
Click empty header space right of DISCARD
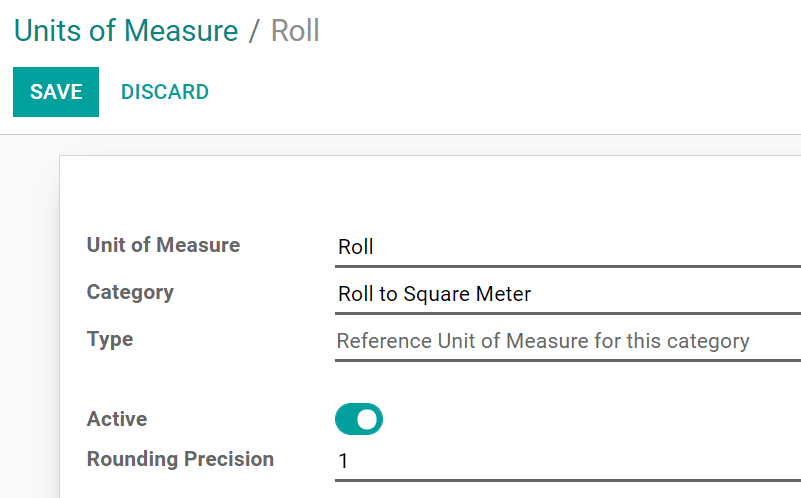500,92
